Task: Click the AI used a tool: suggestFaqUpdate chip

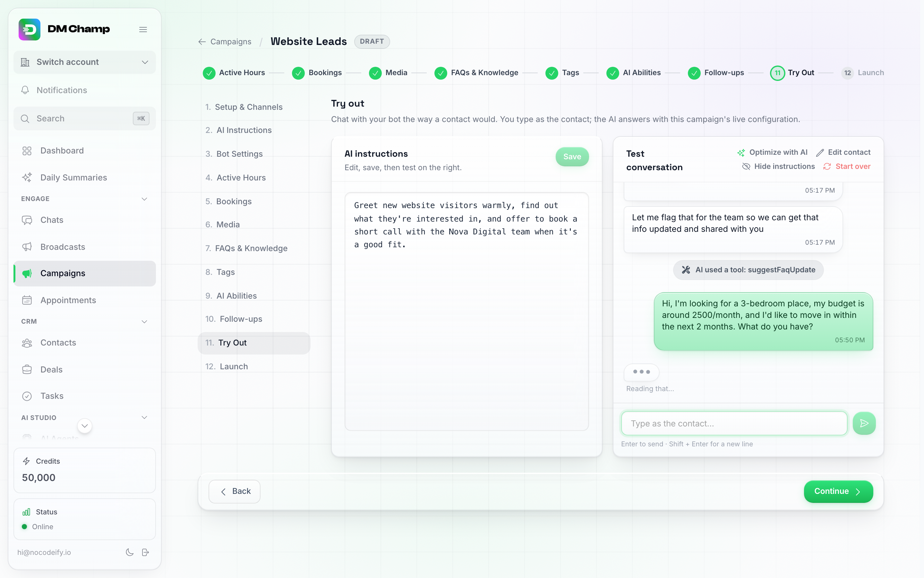Action: [x=748, y=270]
